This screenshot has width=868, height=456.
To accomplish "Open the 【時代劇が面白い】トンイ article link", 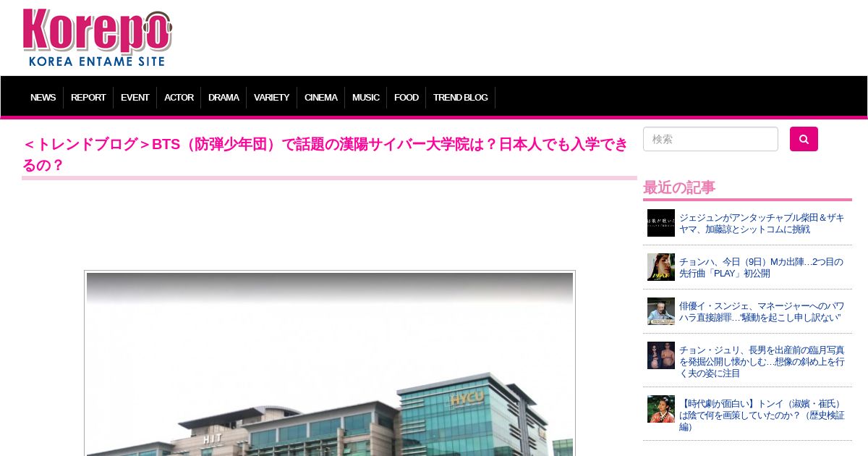I will click(x=762, y=415).
